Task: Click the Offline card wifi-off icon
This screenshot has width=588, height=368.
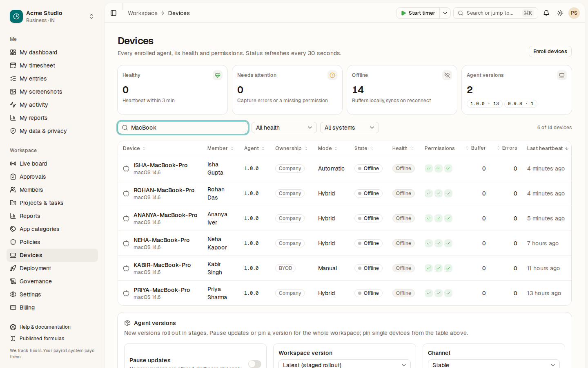Action: 447,75
